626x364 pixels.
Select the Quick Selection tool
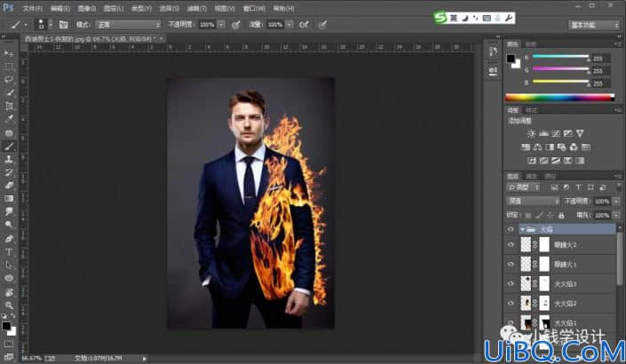(9, 92)
